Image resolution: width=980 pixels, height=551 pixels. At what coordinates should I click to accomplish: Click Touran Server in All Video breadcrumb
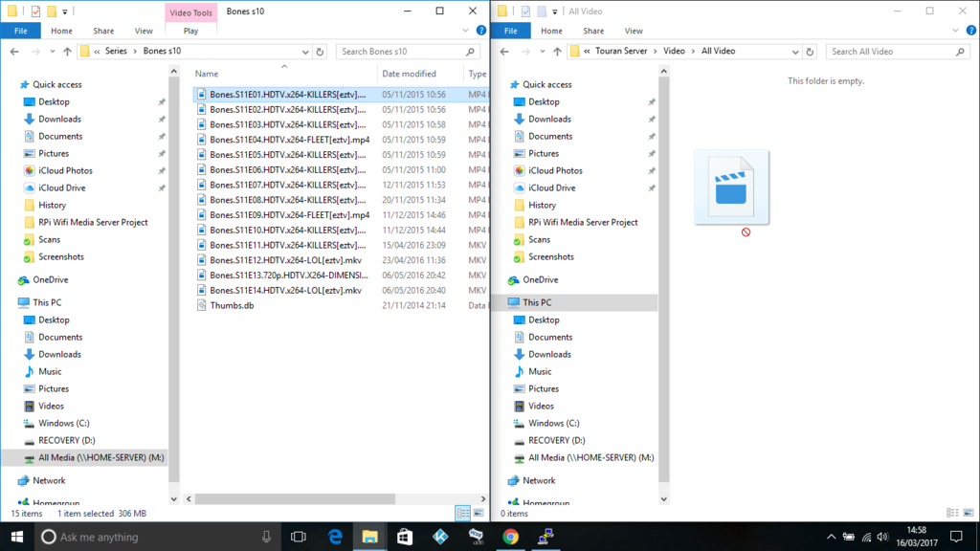tap(620, 52)
